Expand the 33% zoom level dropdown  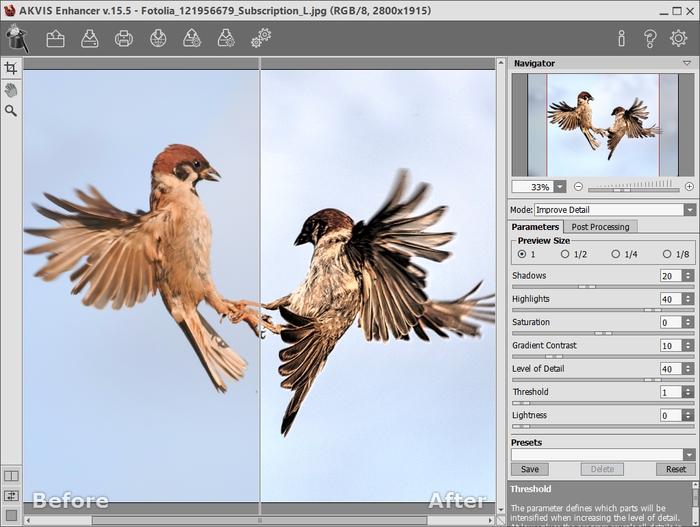tap(559, 187)
